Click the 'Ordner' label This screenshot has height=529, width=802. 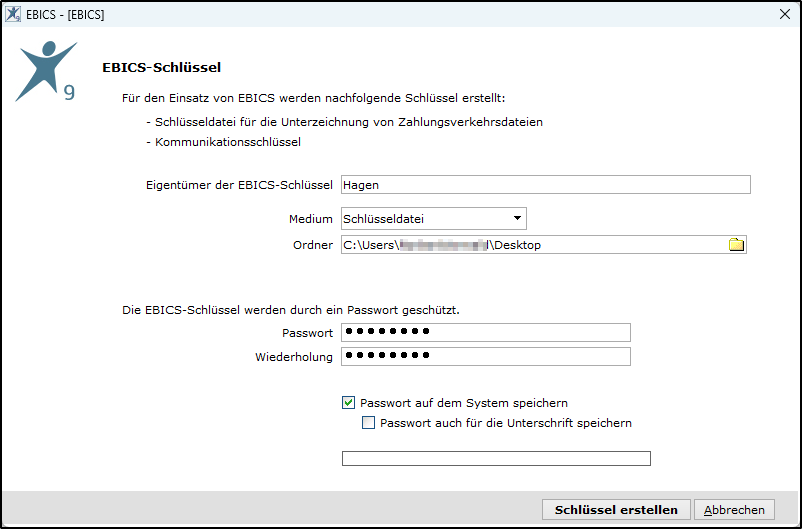pos(313,245)
